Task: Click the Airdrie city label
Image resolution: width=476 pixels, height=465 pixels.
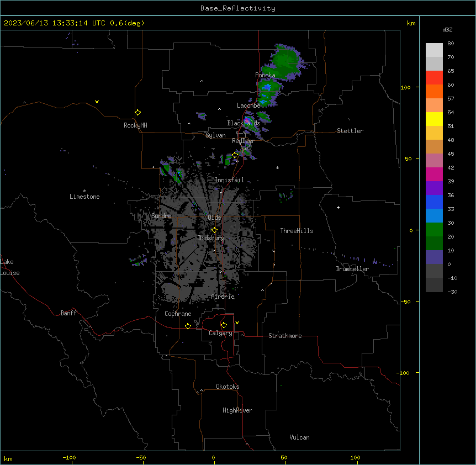Action: [x=223, y=297]
